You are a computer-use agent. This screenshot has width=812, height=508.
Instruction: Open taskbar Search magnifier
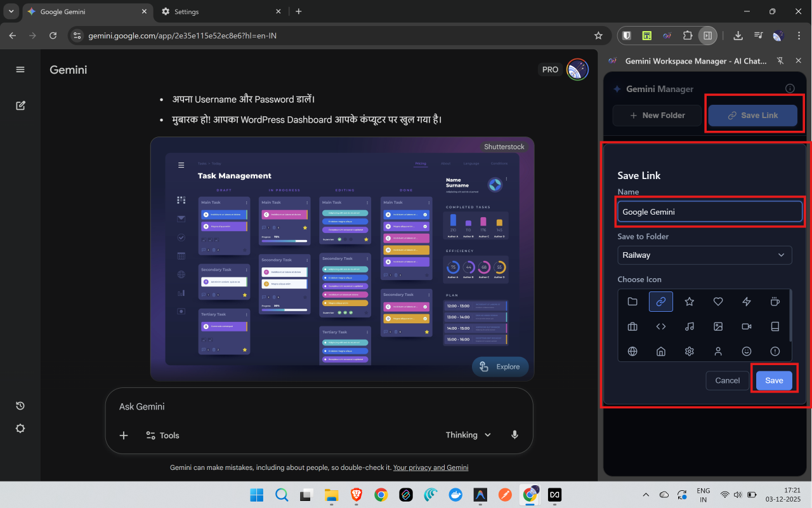tap(282, 495)
